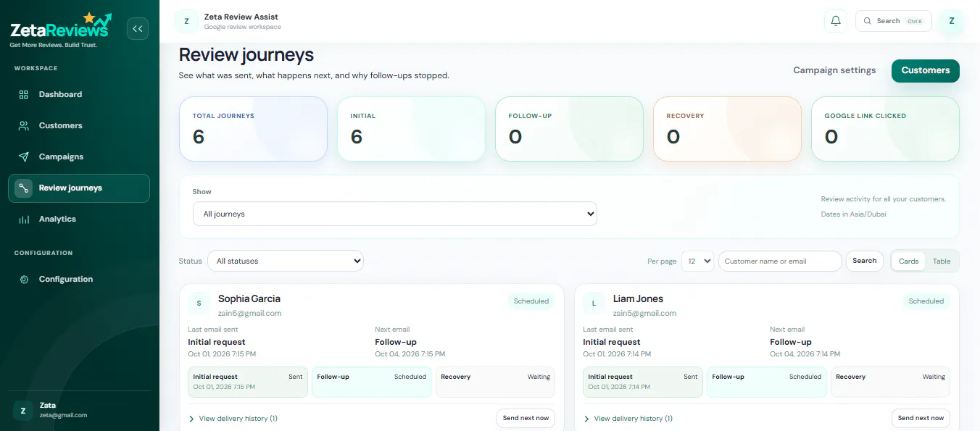Click Send next now for Sophia Garcia

coord(526,419)
